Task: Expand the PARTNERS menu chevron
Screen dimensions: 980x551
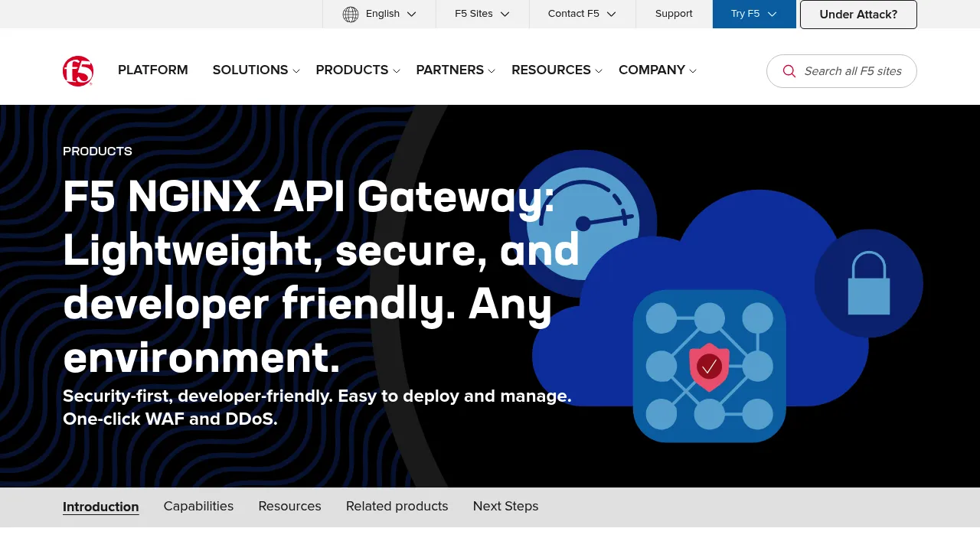Action: (x=492, y=71)
